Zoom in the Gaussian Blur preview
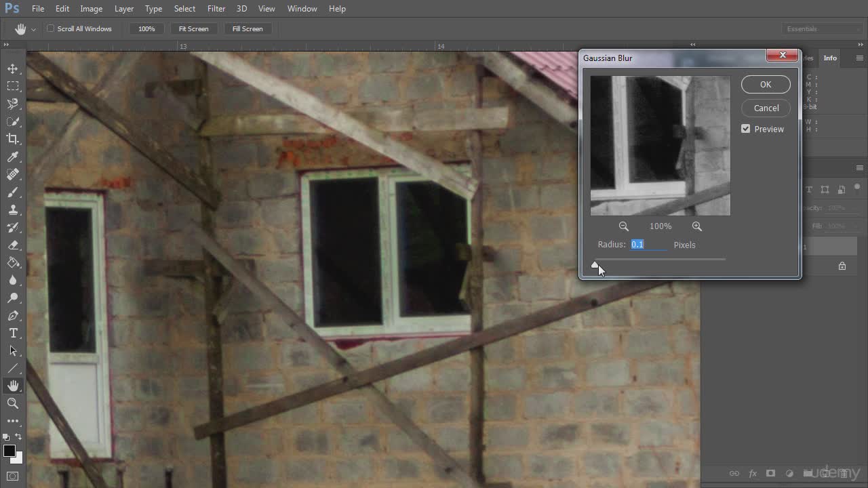Screen dimensions: 868x488 (x=697, y=226)
